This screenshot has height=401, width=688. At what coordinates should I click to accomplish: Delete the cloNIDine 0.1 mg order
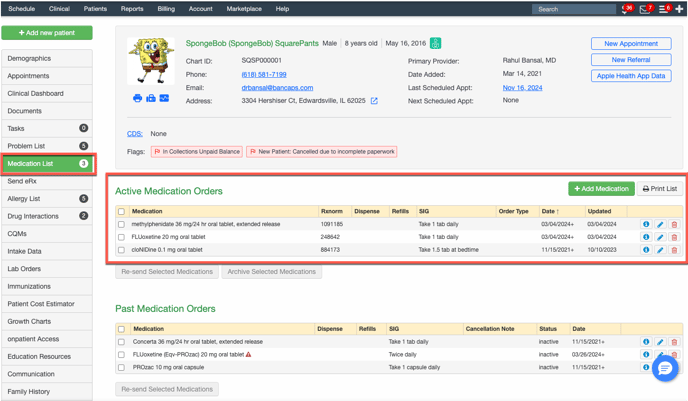(674, 250)
